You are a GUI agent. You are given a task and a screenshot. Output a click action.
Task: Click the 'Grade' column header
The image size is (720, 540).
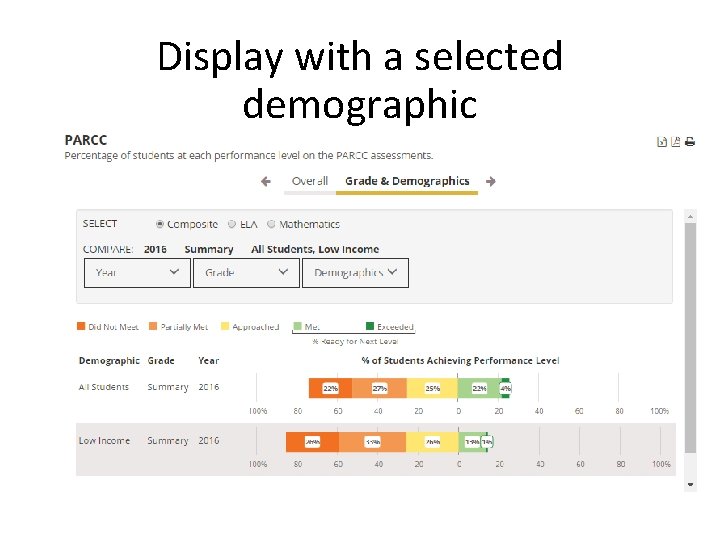point(161,361)
